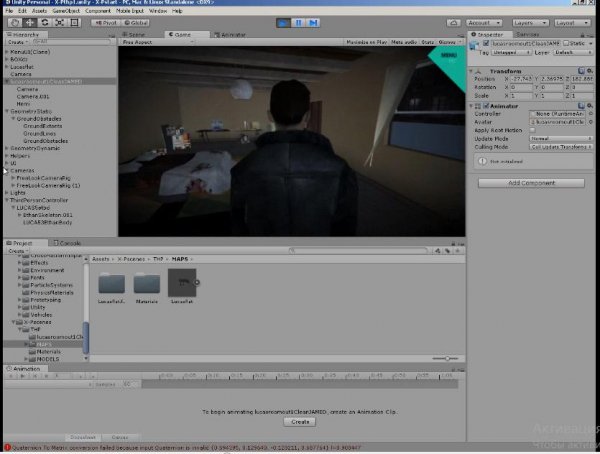The height and width of the screenshot is (454, 600).
Task: Click the red error icon in status bar
Action: point(6,447)
